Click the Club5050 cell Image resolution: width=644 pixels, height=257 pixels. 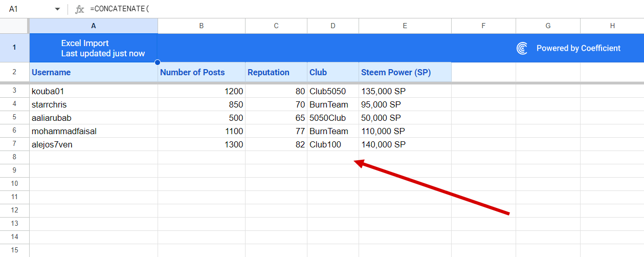[333, 91]
